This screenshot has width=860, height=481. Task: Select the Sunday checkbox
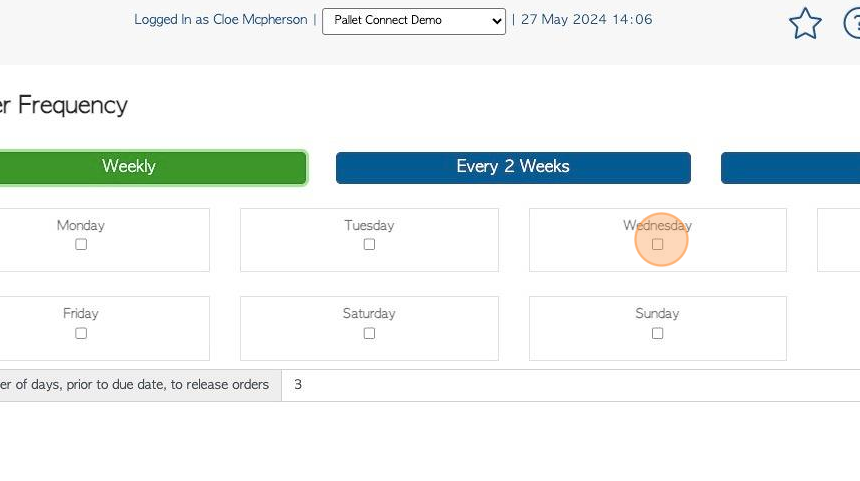(x=657, y=333)
